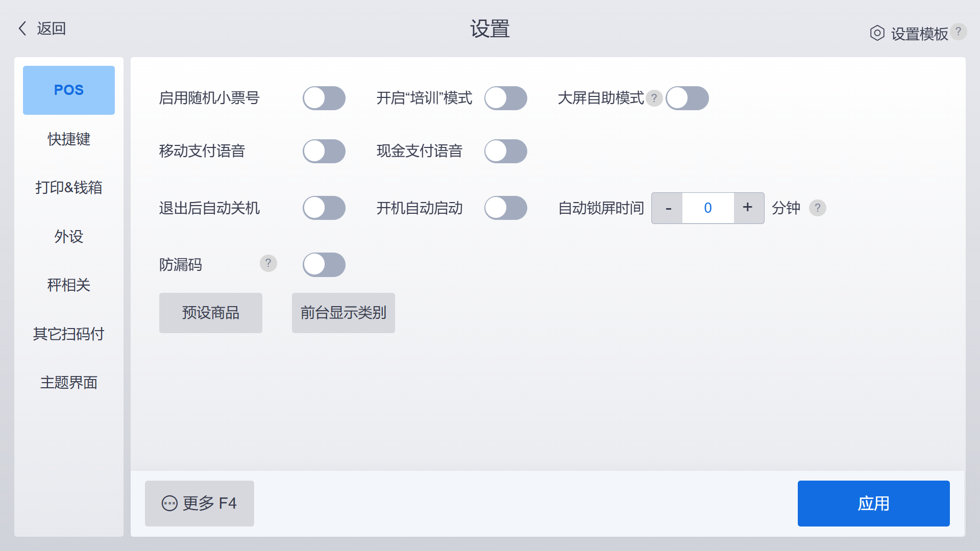Image resolution: width=980 pixels, height=551 pixels.
Task: Click help icon next to 大屏自助模式
Action: [x=654, y=98]
